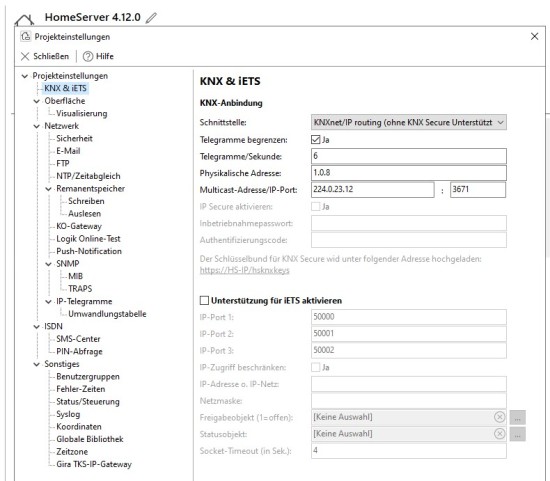Open KO-Gateway settings
The image size is (550, 481).
79,226
